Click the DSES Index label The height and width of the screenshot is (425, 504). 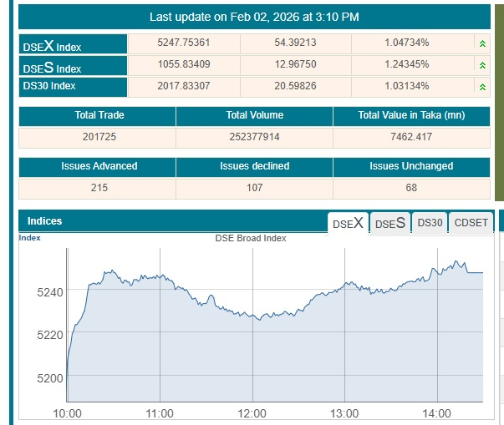pos(52,67)
